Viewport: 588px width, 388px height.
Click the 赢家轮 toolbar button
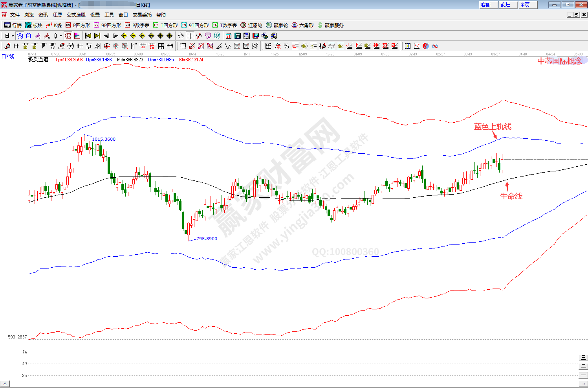click(277, 25)
